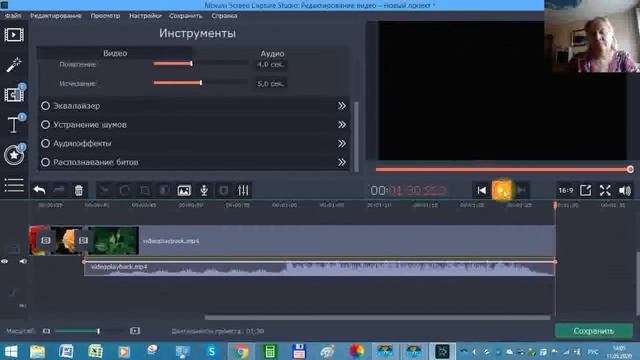Open the Файл menu
640x360 pixels.
point(13,16)
